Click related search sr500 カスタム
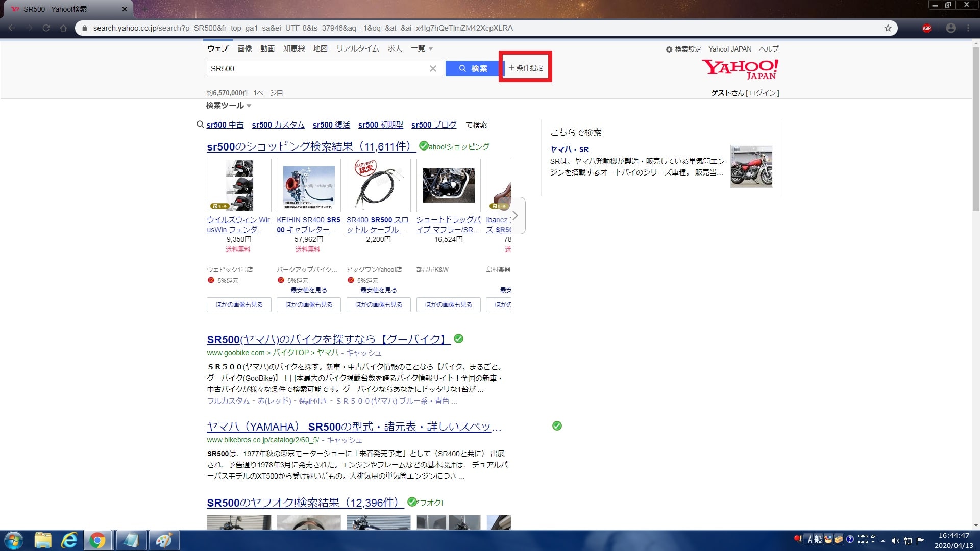 tap(278, 125)
